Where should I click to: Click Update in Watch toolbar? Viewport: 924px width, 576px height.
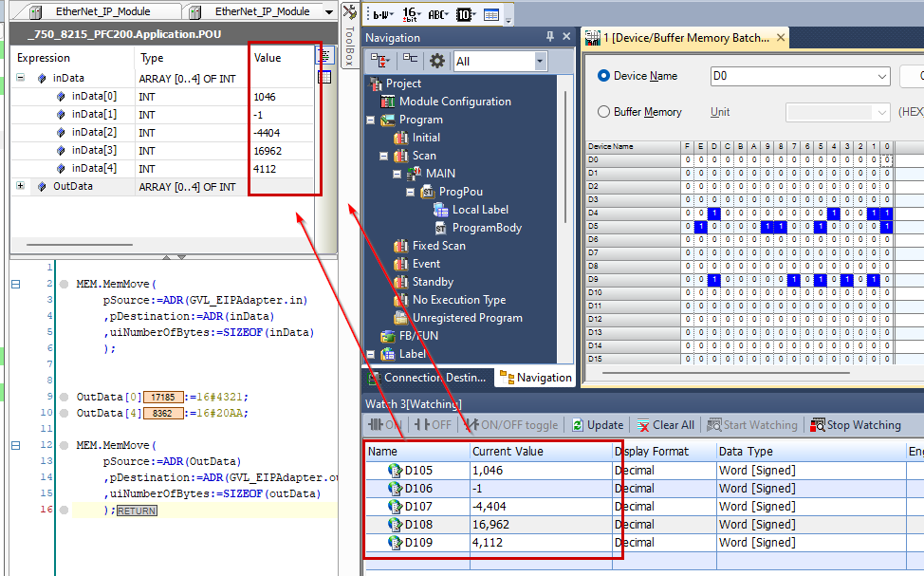[597, 425]
